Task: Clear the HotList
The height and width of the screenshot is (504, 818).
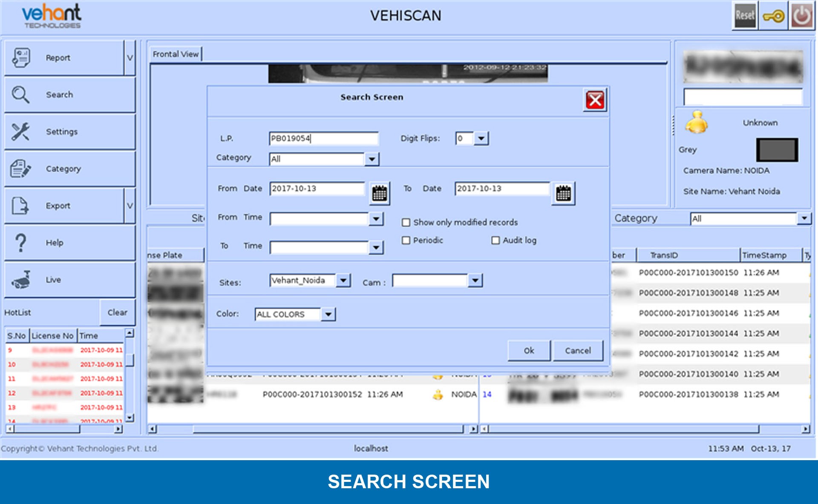Action: [117, 312]
